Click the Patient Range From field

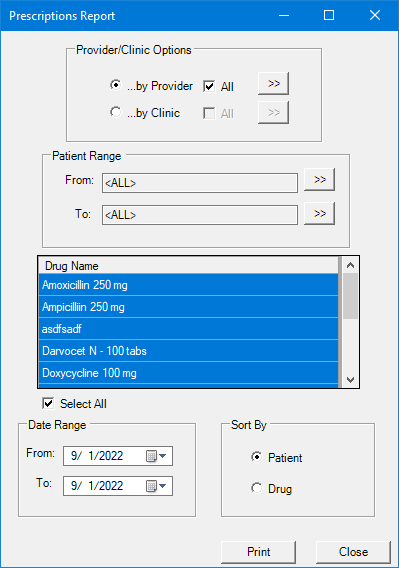tap(200, 183)
